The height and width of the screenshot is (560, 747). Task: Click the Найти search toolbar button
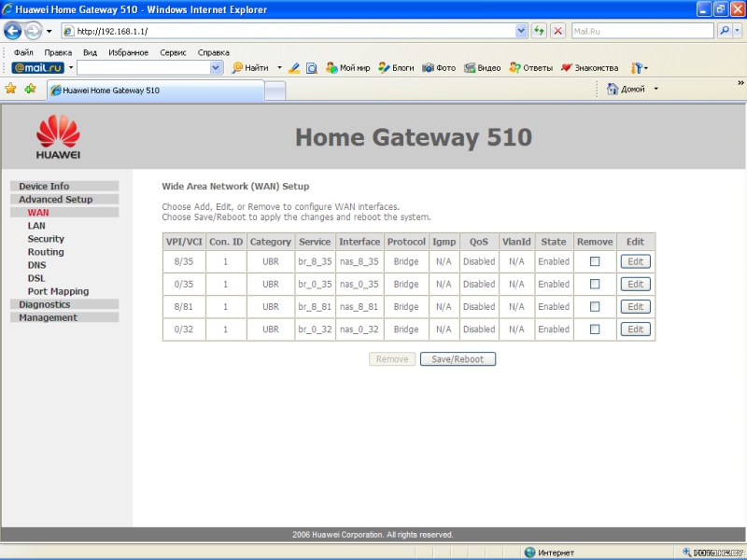(x=250, y=67)
